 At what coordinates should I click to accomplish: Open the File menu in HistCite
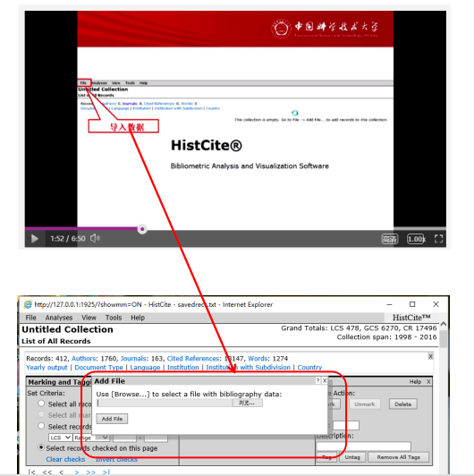(x=30, y=318)
